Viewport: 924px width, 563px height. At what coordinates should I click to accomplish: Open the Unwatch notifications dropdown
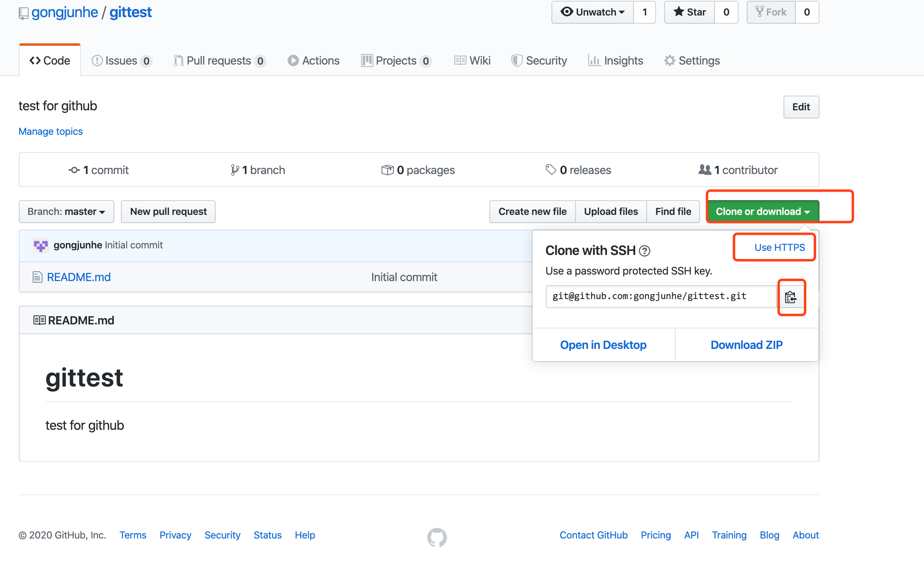(592, 12)
